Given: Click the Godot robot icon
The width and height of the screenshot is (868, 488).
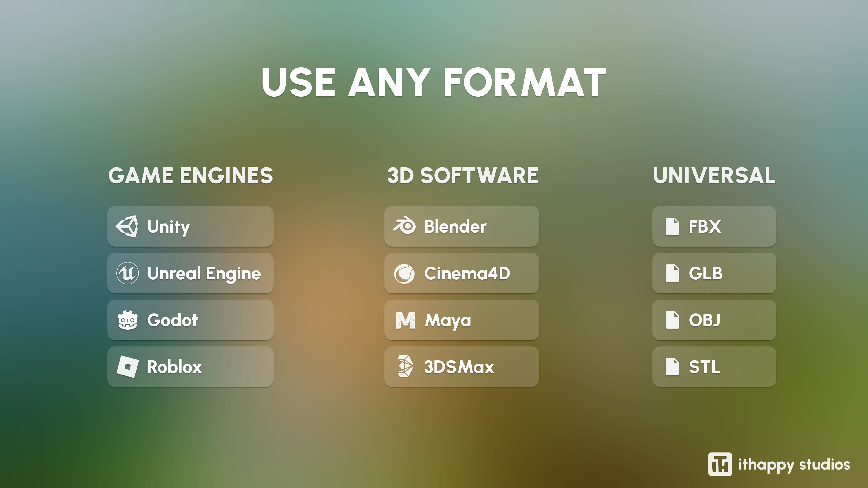Looking at the screenshot, I should tap(127, 320).
